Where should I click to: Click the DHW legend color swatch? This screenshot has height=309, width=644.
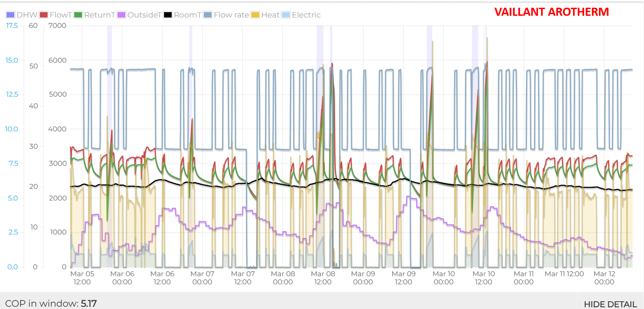click(10, 15)
